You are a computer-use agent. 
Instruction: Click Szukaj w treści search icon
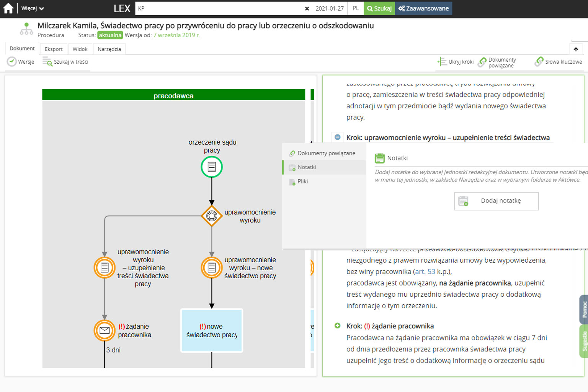[47, 62]
